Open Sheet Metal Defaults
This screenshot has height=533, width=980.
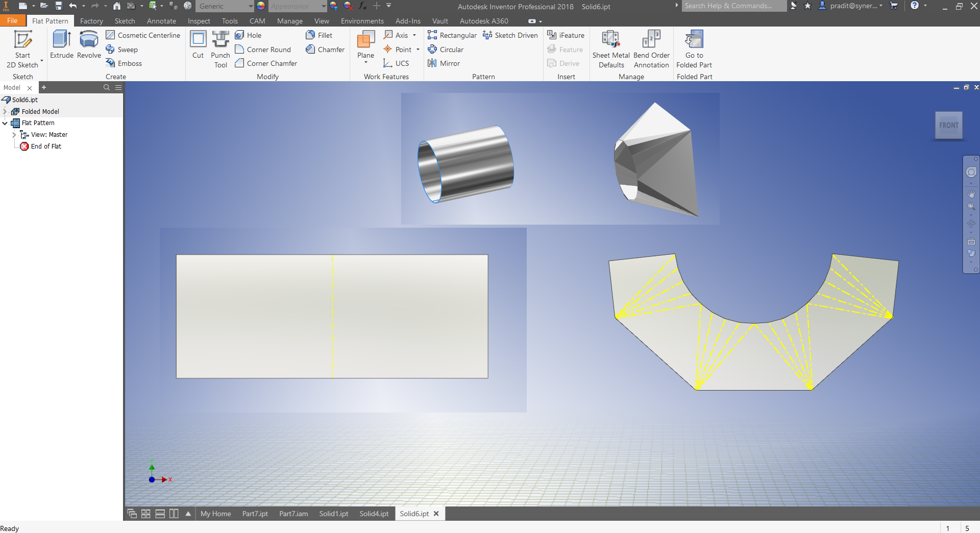pyautogui.click(x=610, y=49)
